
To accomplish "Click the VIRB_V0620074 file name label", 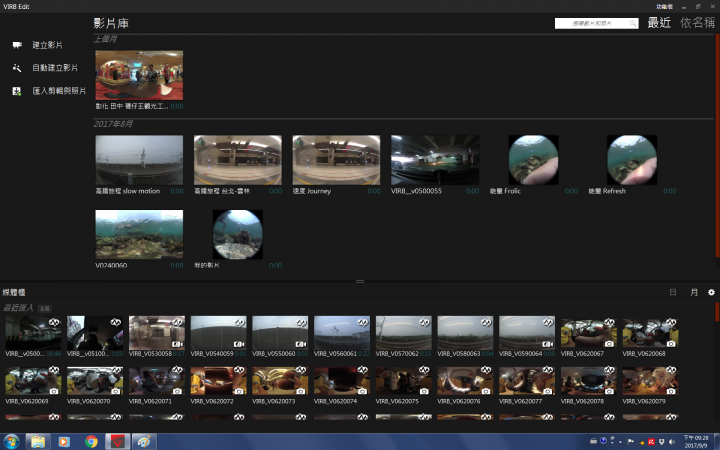I will (335, 401).
